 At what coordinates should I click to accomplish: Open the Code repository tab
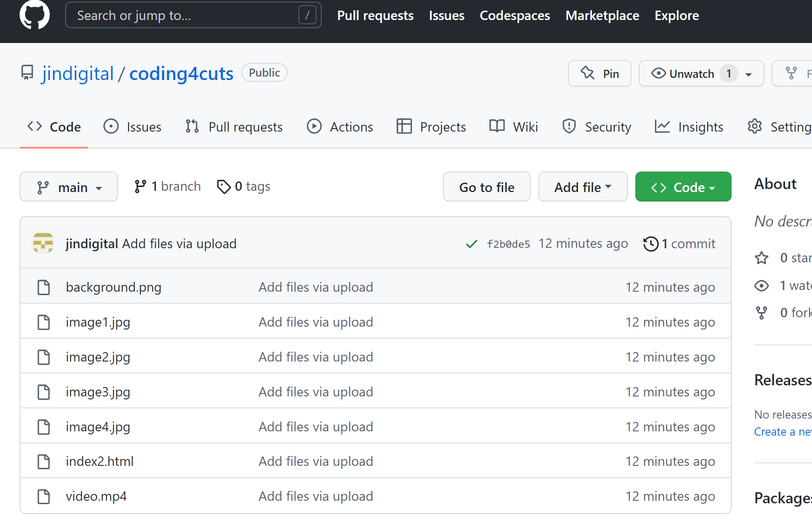coord(54,127)
